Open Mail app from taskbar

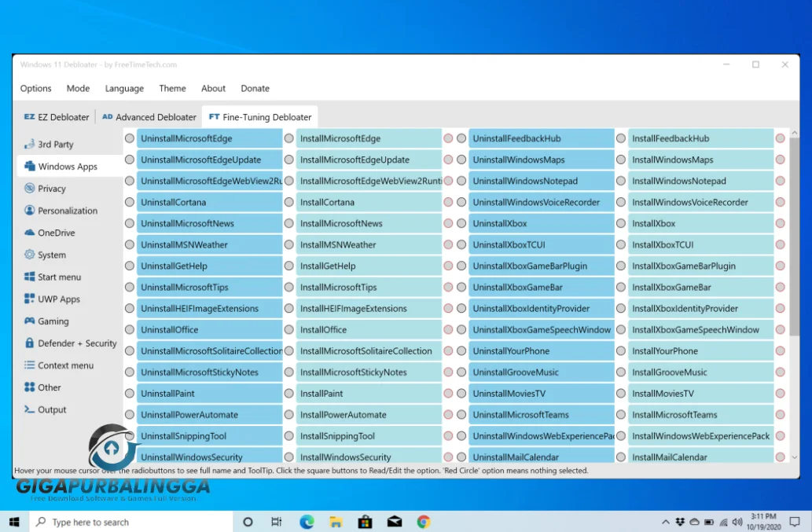[x=395, y=522]
